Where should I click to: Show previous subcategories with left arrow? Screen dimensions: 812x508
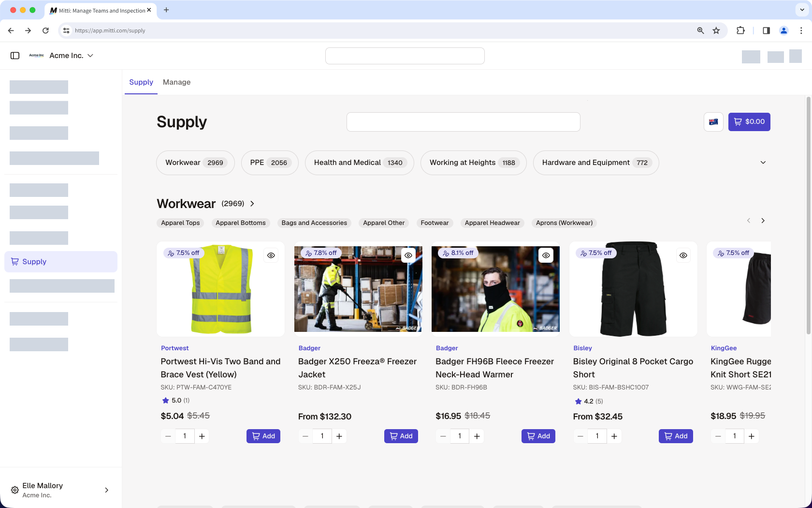[x=749, y=221]
